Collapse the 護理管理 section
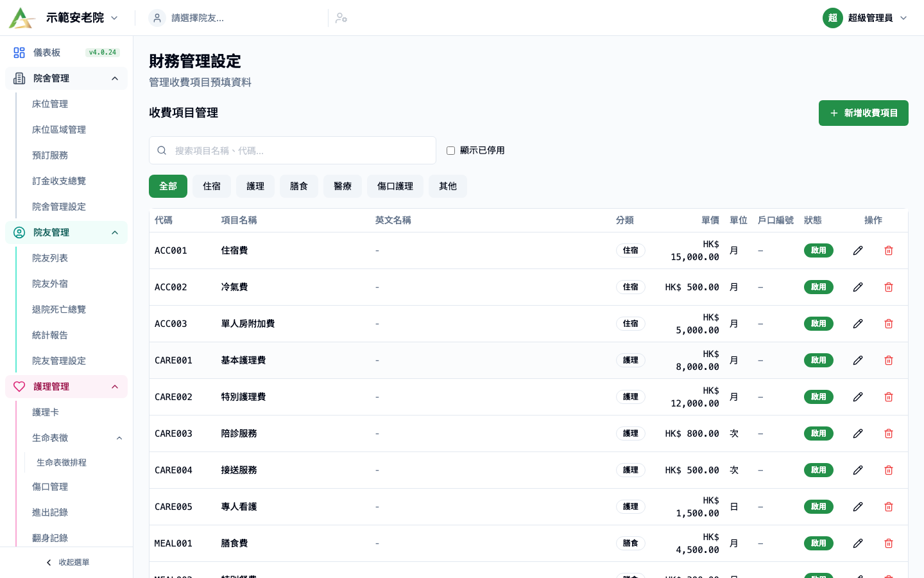Screen dimensions: 924x578 (x=66, y=387)
